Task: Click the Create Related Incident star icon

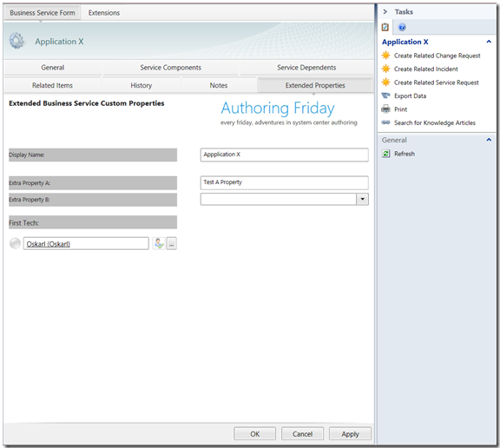Action: pos(385,69)
